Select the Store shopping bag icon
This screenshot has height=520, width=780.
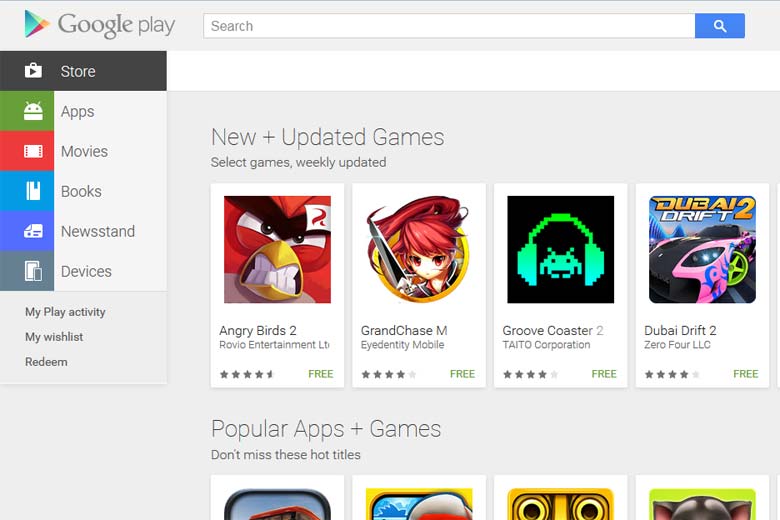33,71
